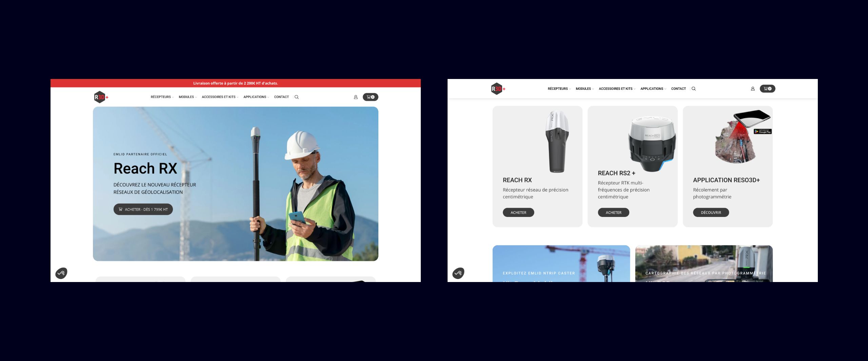Screen dimensions: 868x361
Task: Expand APPLICATIONS menu in right window
Action: (x=653, y=89)
